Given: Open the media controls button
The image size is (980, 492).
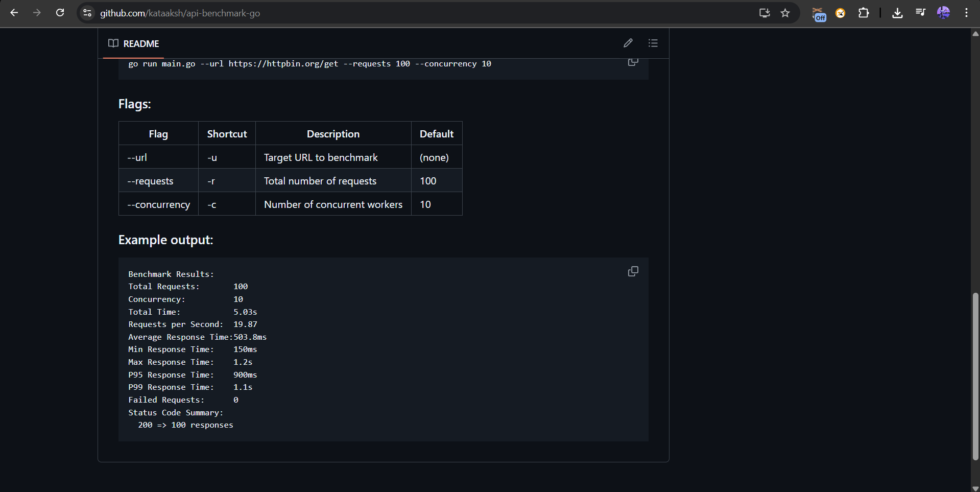Looking at the screenshot, I should 920,13.
